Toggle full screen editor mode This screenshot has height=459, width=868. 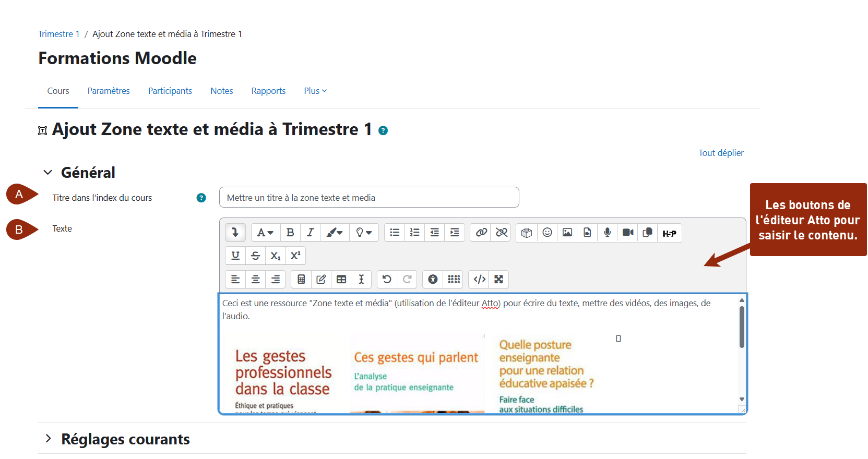tap(499, 279)
